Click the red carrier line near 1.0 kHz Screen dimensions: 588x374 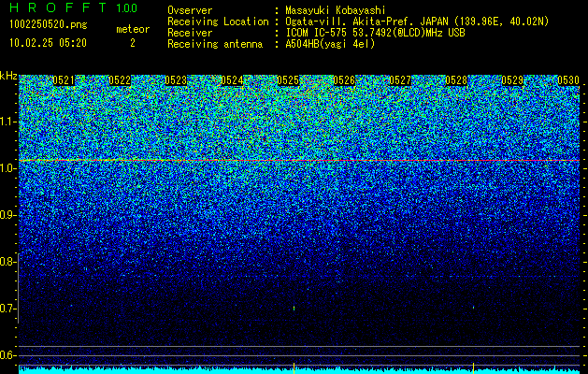click(299, 161)
